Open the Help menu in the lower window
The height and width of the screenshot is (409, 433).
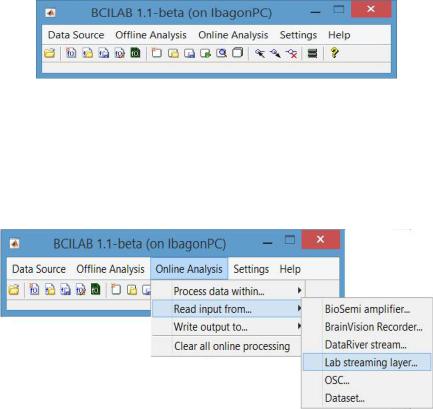[x=290, y=269]
